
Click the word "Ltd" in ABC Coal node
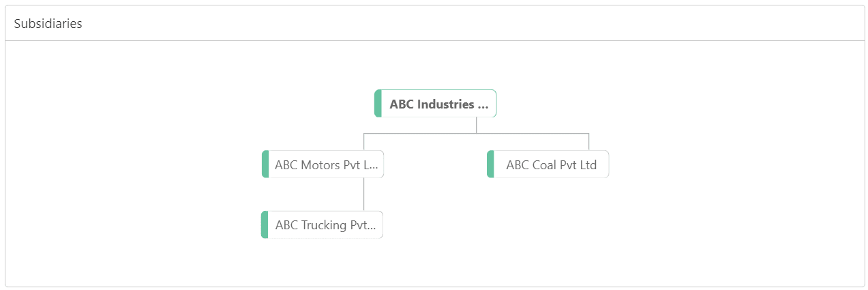point(586,164)
